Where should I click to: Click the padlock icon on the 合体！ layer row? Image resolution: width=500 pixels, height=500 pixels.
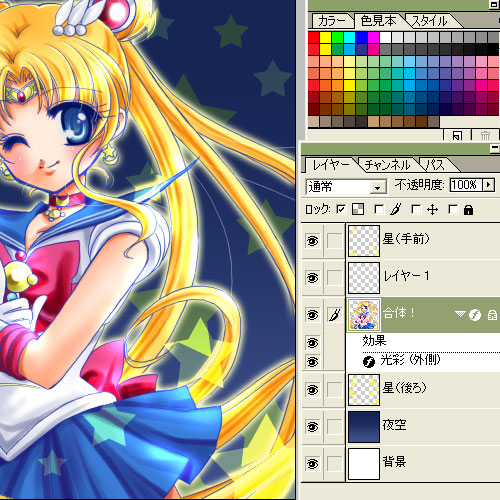coord(492,315)
